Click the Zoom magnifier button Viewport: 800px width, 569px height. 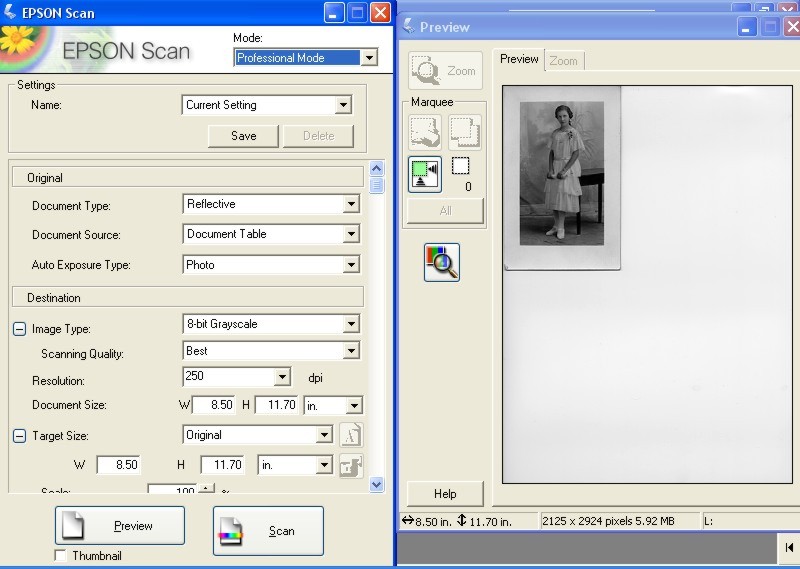pos(445,71)
